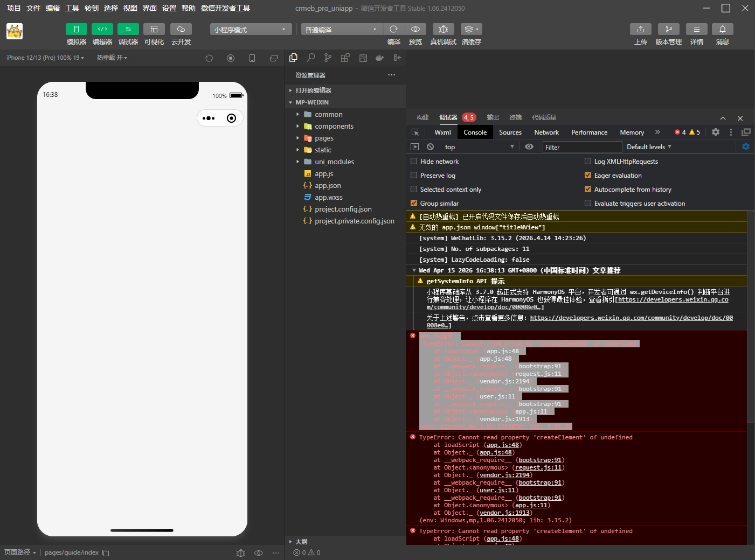Enable Log XMLHttpRequests checkbox
This screenshot has width=755, height=560.
click(588, 162)
